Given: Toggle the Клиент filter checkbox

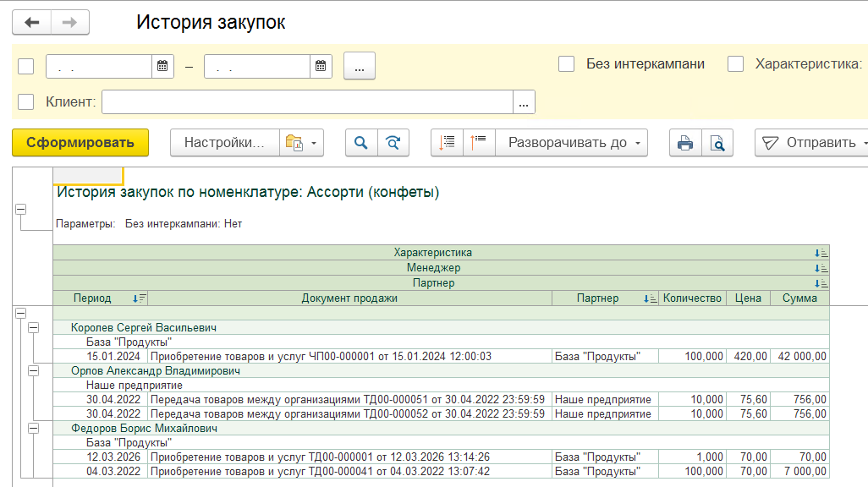Looking at the screenshot, I should click(x=26, y=101).
